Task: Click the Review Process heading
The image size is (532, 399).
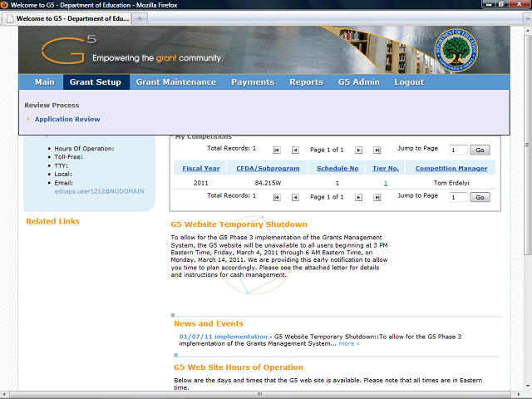Action: (52, 106)
